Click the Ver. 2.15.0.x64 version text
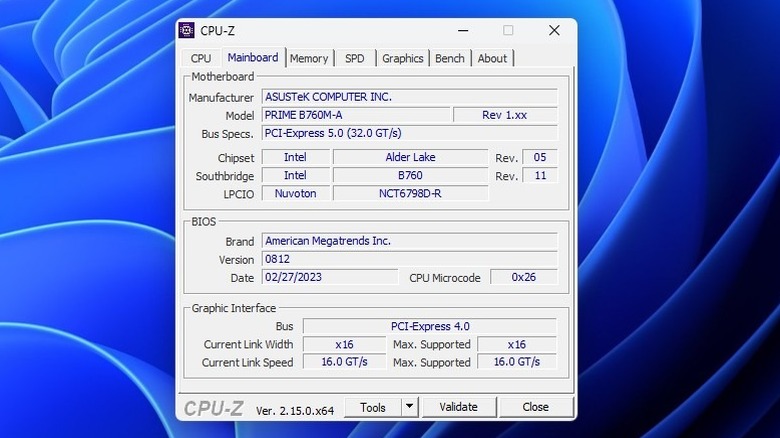Viewport: 780px width, 438px height. coord(295,411)
